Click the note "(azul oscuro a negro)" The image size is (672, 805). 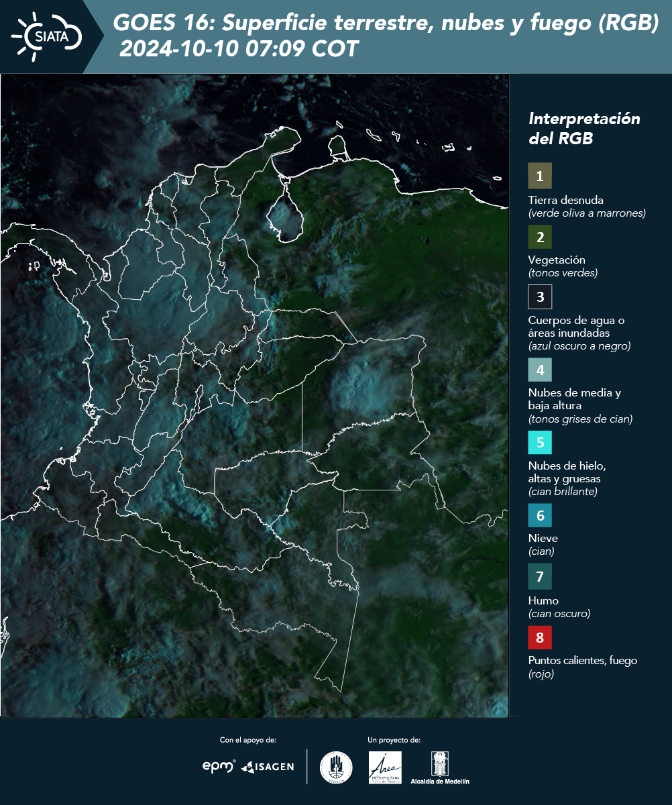pyautogui.click(x=579, y=346)
